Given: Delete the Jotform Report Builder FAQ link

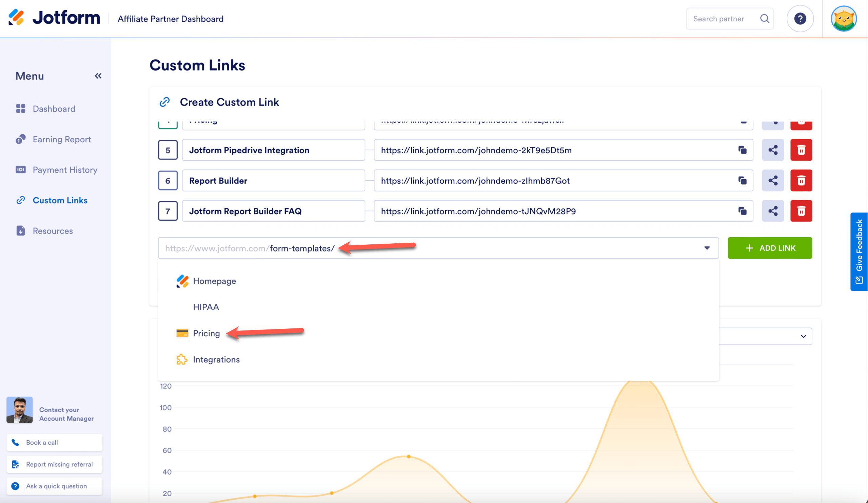Looking at the screenshot, I should [x=801, y=211].
